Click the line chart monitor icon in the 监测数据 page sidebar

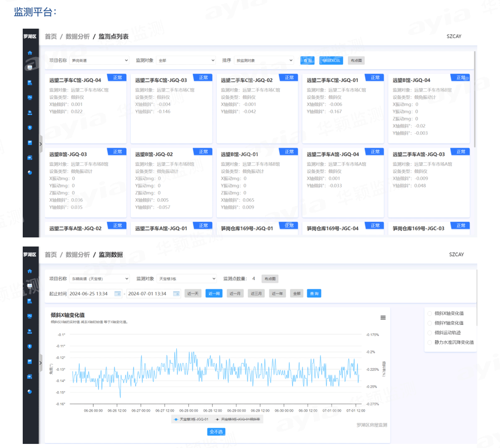click(x=30, y=316)
